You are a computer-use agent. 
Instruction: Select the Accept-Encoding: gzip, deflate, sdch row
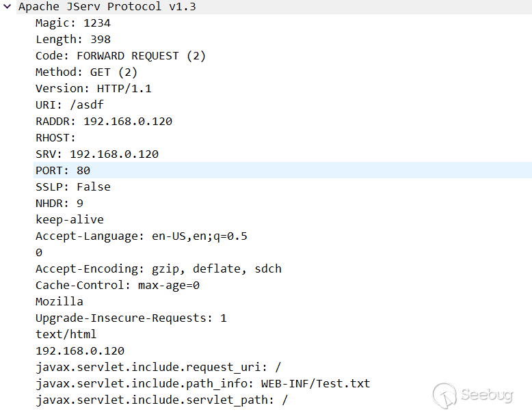(159, 269)
